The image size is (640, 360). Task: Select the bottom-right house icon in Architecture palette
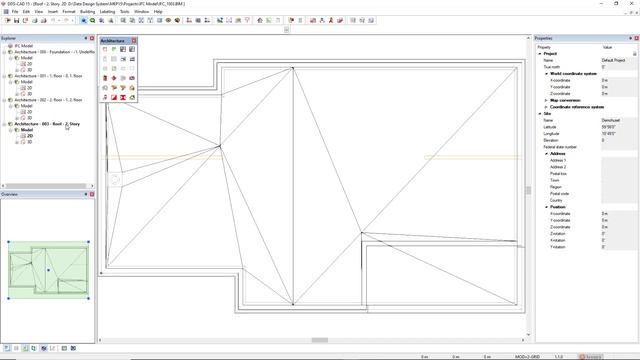tap(132, 98)
